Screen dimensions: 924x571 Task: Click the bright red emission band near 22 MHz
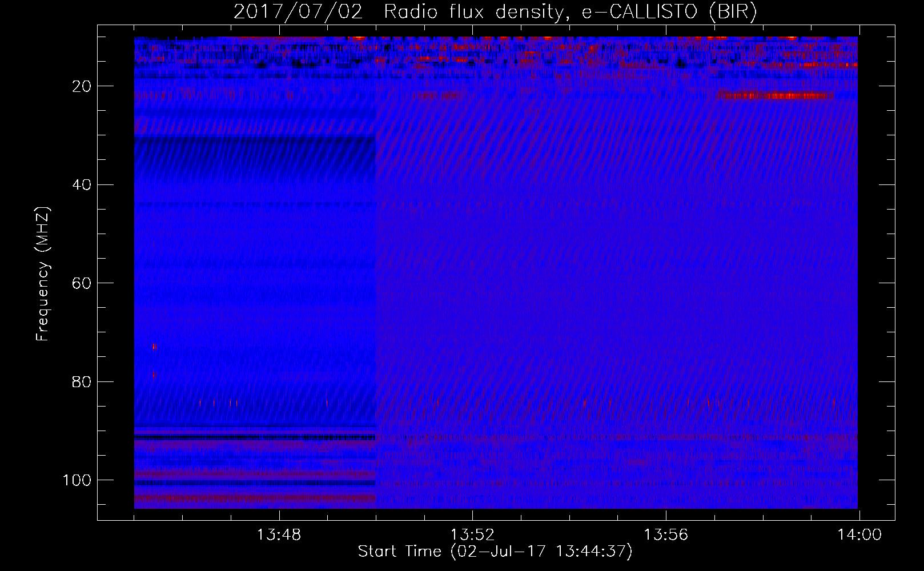coord(775,95)
